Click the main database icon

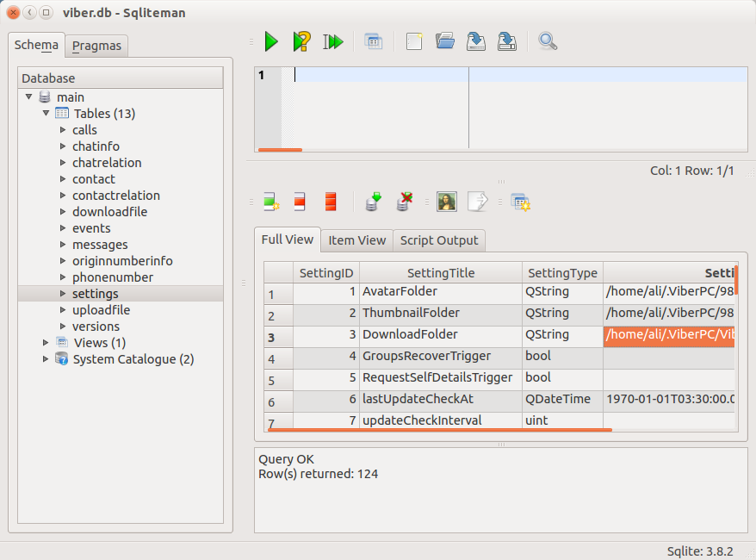click(45, 97)
